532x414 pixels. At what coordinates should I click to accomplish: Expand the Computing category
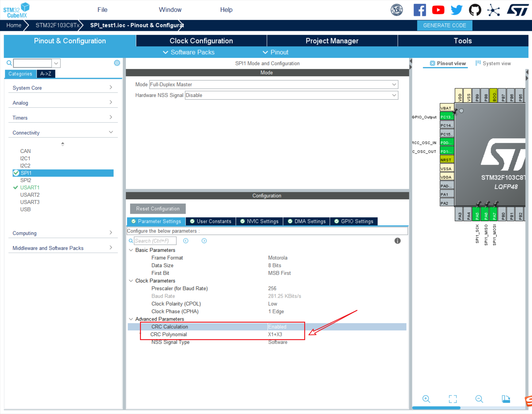pos(63,233)
